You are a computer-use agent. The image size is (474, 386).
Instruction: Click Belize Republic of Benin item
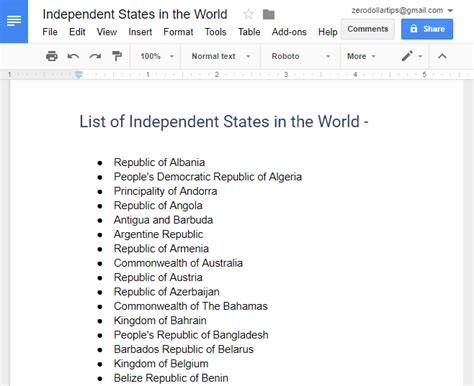171,378
